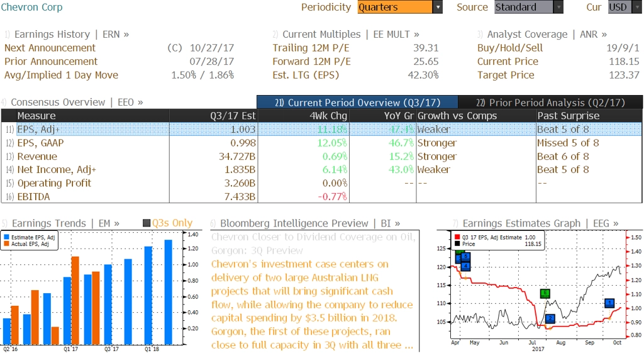644x353 pixels.
Task: Click the Actual EPS, Adj orange legend swatch
Action: click(x=6, y=244)
